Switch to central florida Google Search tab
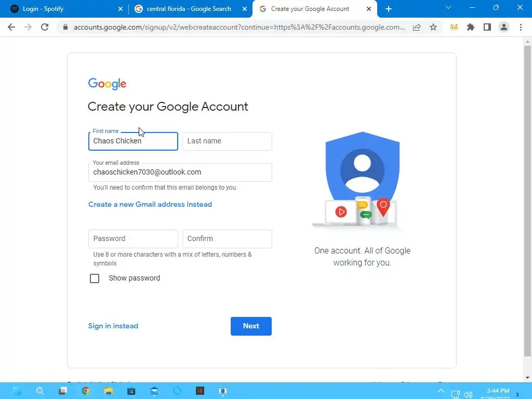Screen dimensions: 532x399 tap(189, 9)
